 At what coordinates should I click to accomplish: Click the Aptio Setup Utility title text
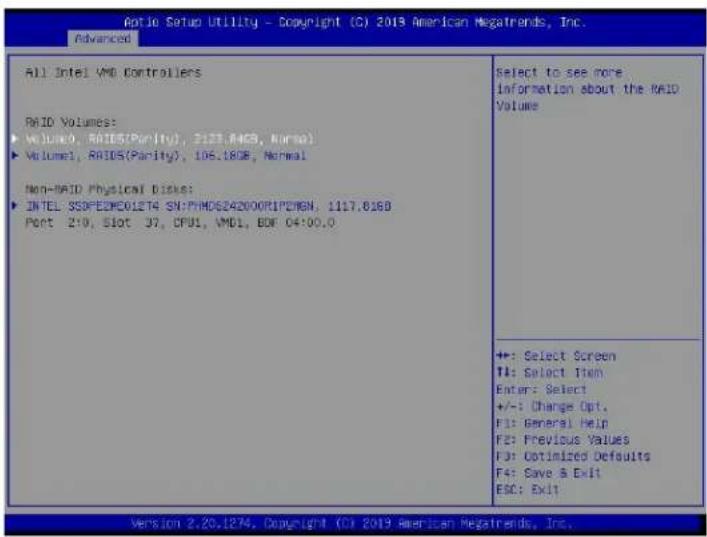click(x=355, y=22)
